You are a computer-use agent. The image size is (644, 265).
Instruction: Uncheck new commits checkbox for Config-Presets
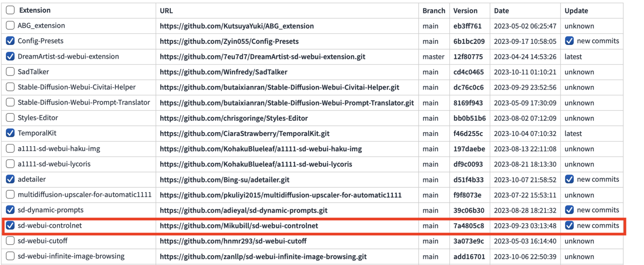[x=569, y=41]
